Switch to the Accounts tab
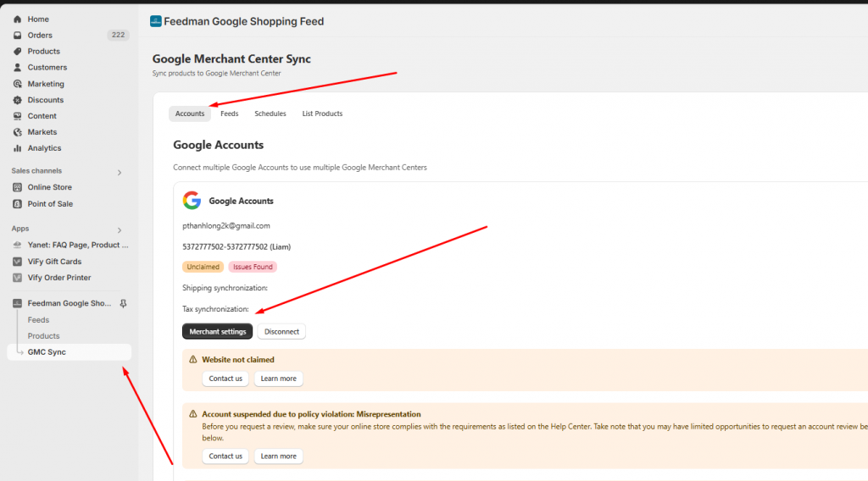This screenshot has height=481, width=868. pos(190,113)
